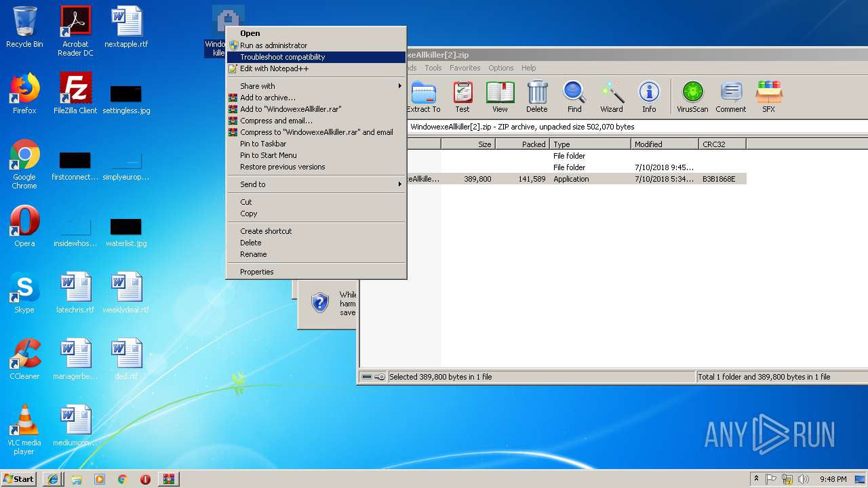The width and height of the screenshot is (868, 488).
Task: Sort by Size column header
Action: 468,144
